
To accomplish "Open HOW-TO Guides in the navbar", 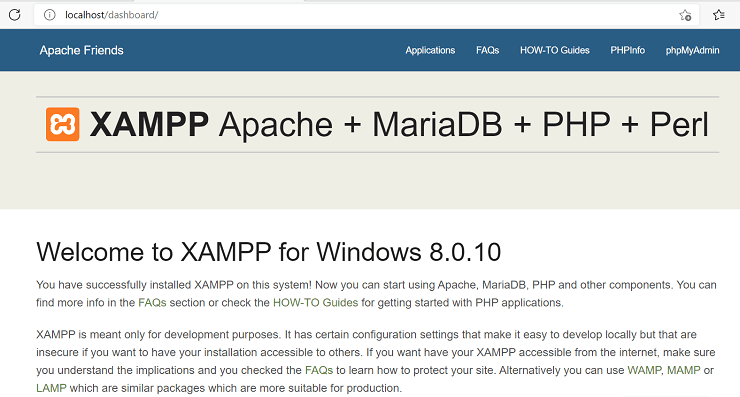I will point(555,50).
